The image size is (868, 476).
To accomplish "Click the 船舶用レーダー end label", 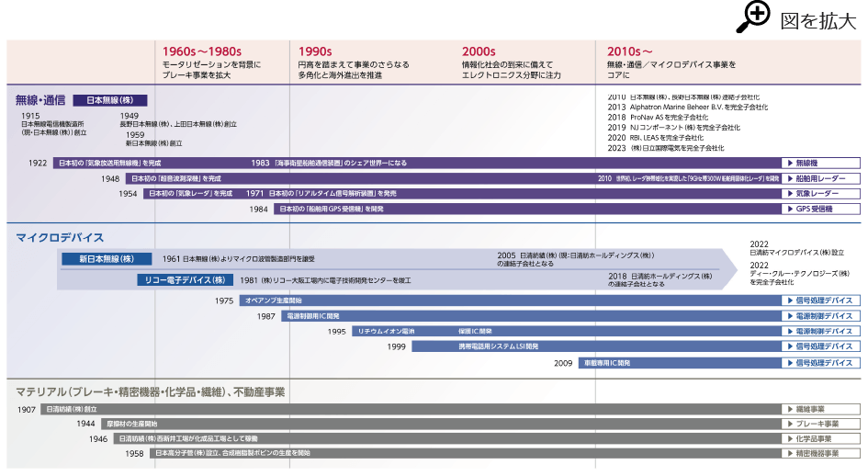I will pyautogui.click(x=821, y=178).
